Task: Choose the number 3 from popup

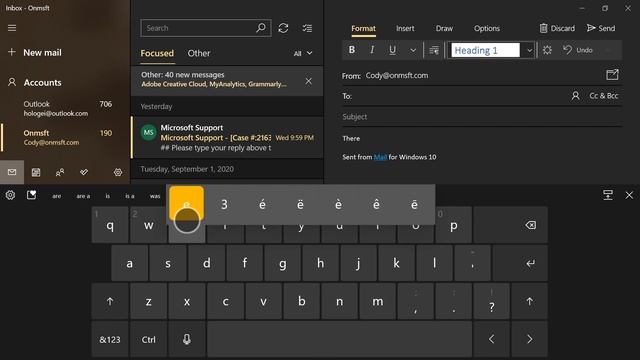Action: (224, 204)
